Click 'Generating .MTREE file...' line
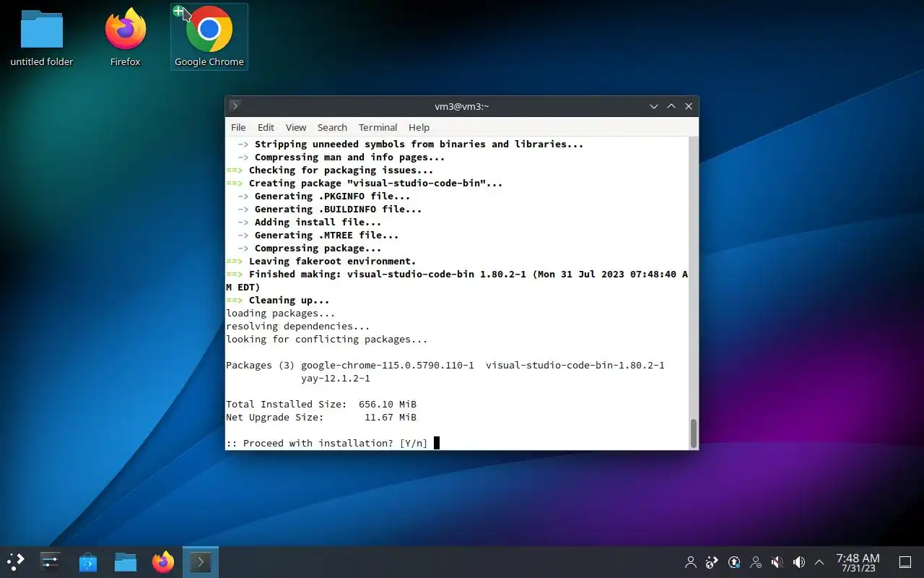924x578 pixels. point(318,235)
